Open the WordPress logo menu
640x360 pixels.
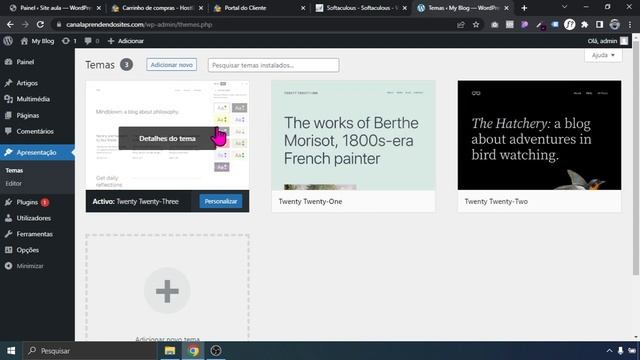8,41
